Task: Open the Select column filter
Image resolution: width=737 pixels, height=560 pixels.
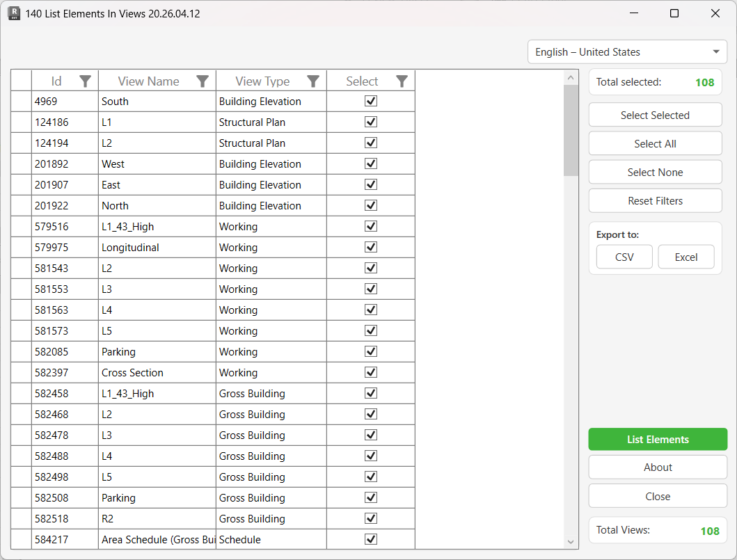Action: (402, 81)
